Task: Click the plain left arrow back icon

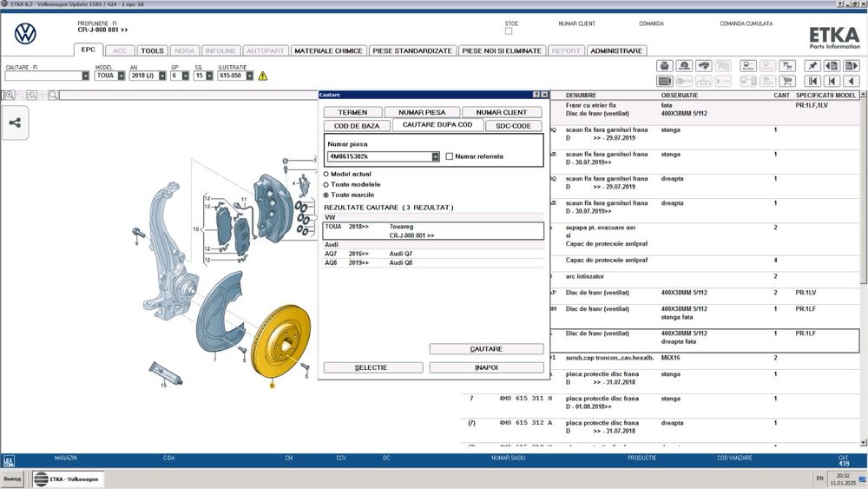Action: click(851, 81)
